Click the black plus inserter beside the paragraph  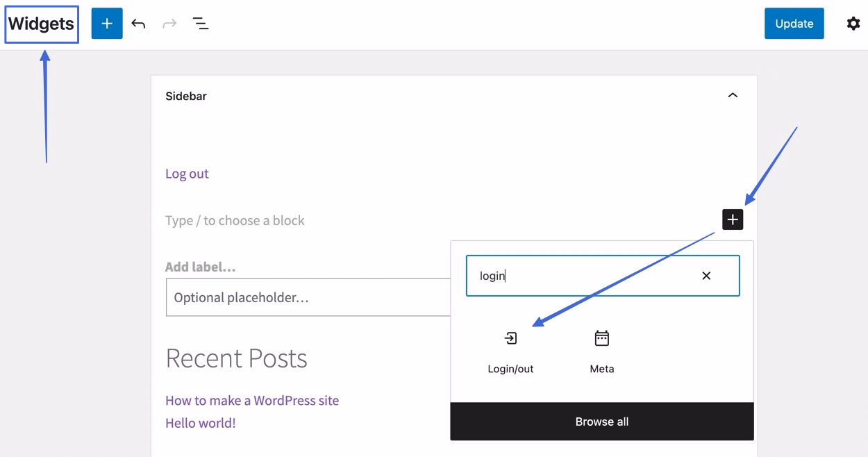pyautogui.click(x=733, y=219)
